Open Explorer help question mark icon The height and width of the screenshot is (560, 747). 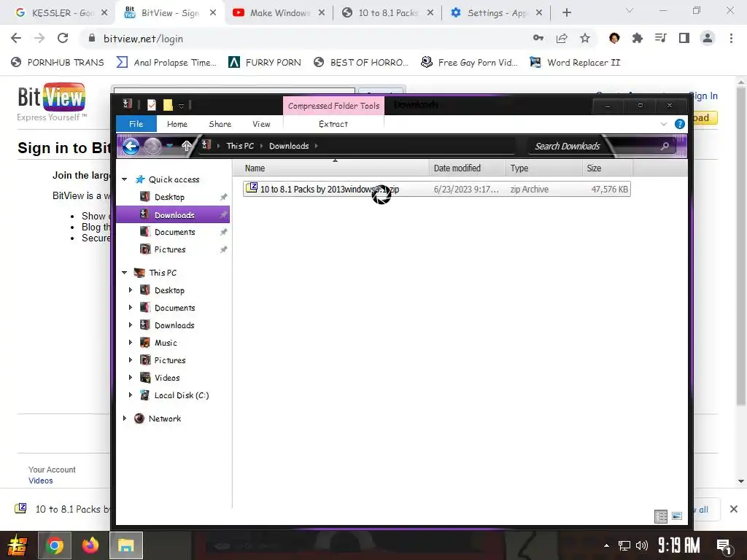(x=680, y=124)
